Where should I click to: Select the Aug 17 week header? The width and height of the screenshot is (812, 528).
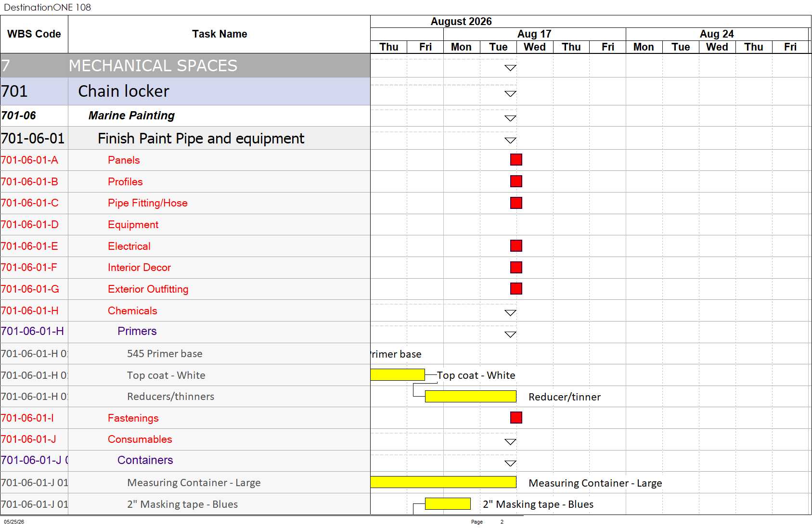[534, 34]
